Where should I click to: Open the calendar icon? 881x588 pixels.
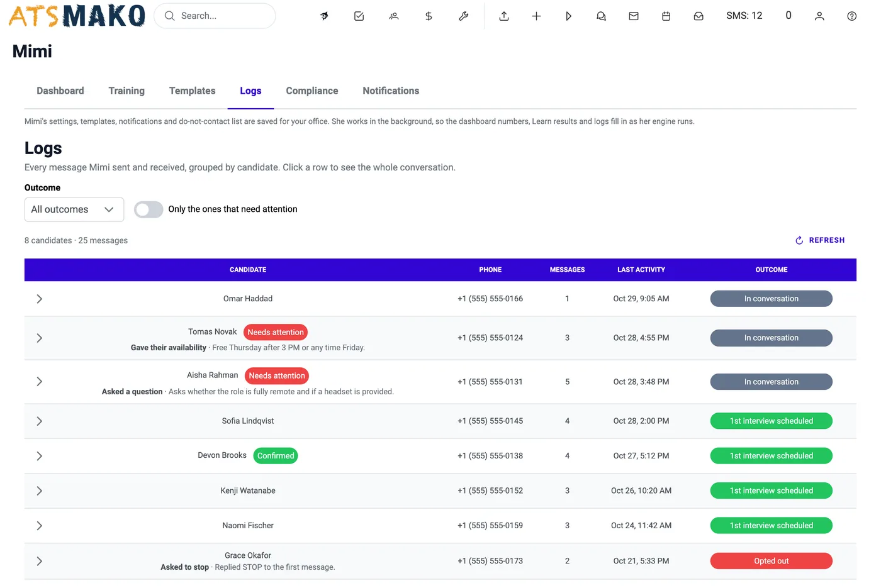(666, 16)
